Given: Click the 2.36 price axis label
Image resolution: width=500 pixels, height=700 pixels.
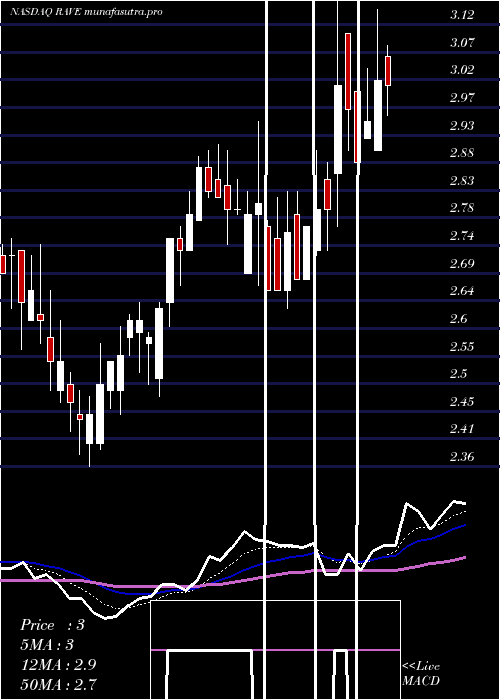Looking at the screenshot, I should [x=461, y=457].
